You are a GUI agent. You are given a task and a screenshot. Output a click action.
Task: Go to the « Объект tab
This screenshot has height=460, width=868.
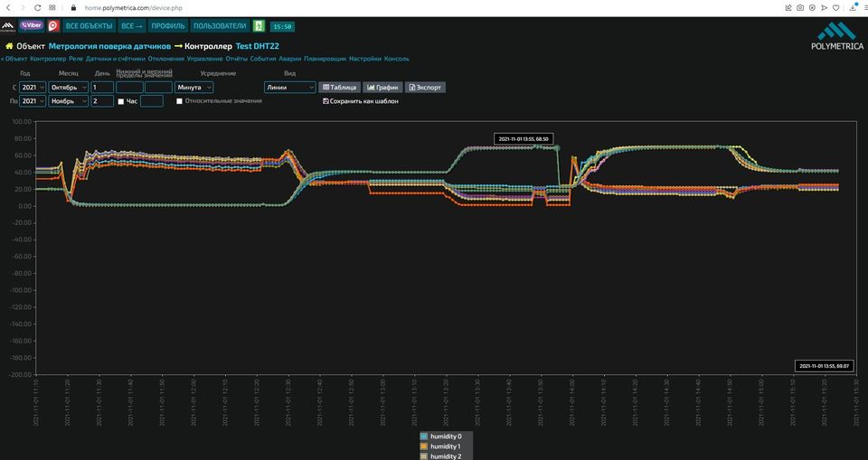(14, 59)
